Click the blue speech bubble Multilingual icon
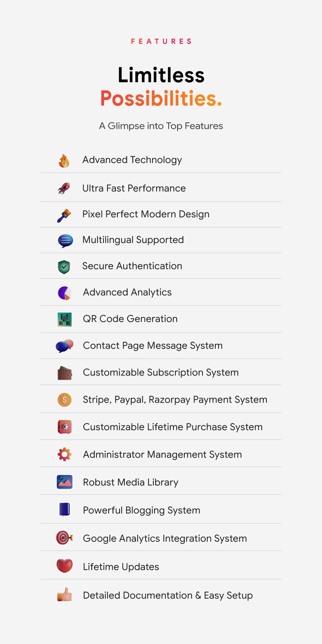The height and width of the screenshot is (644, 322). [65, 241]
